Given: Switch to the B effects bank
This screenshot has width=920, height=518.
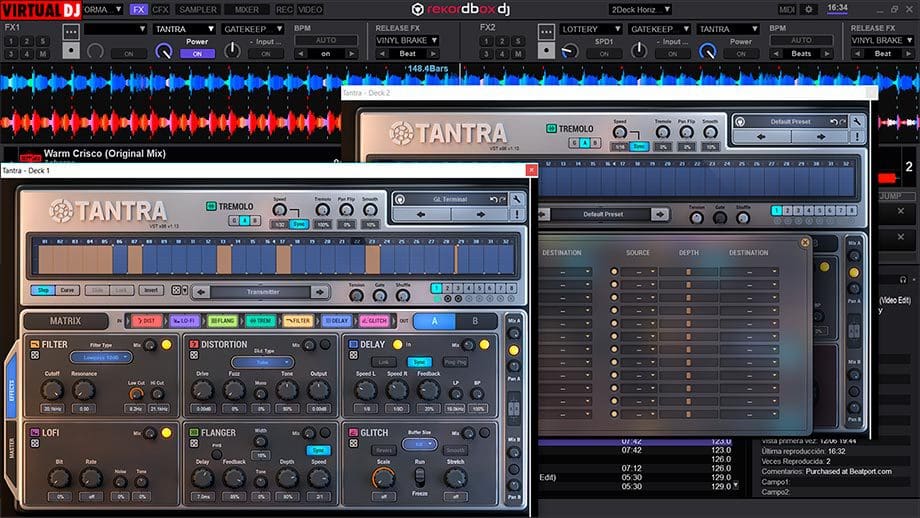Looking at the screenshot, I should (x=475, y=321).
